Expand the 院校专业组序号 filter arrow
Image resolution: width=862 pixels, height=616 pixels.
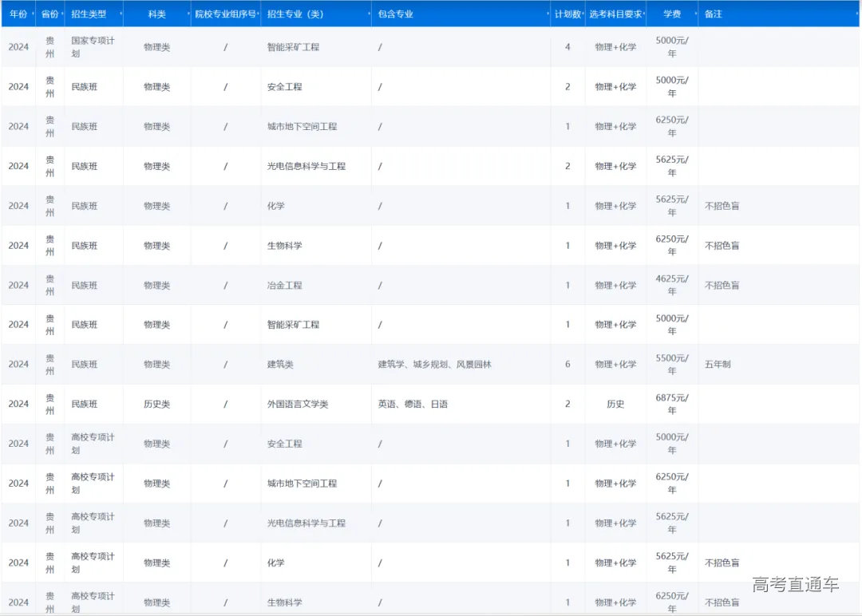(x=259, y=14)
